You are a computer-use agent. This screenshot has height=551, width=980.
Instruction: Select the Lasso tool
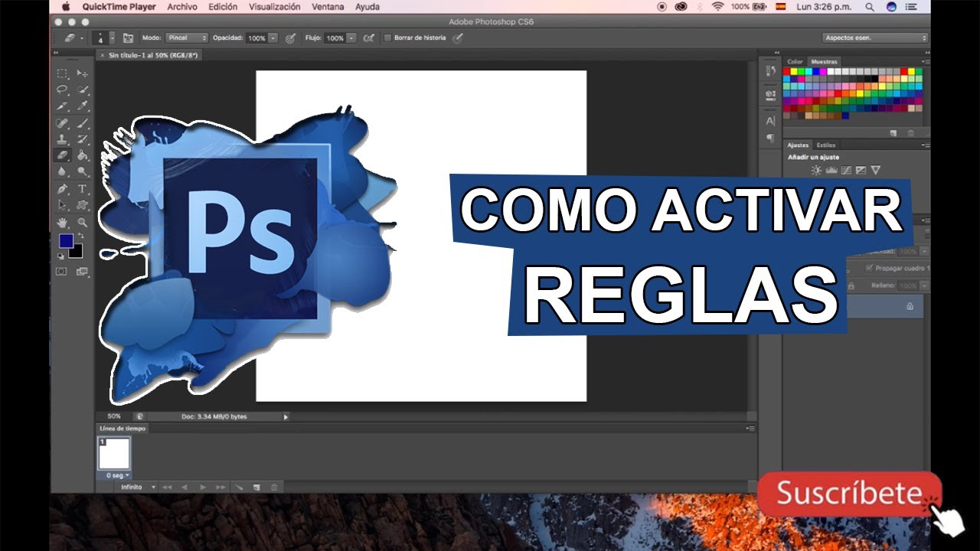pos(62,90)
